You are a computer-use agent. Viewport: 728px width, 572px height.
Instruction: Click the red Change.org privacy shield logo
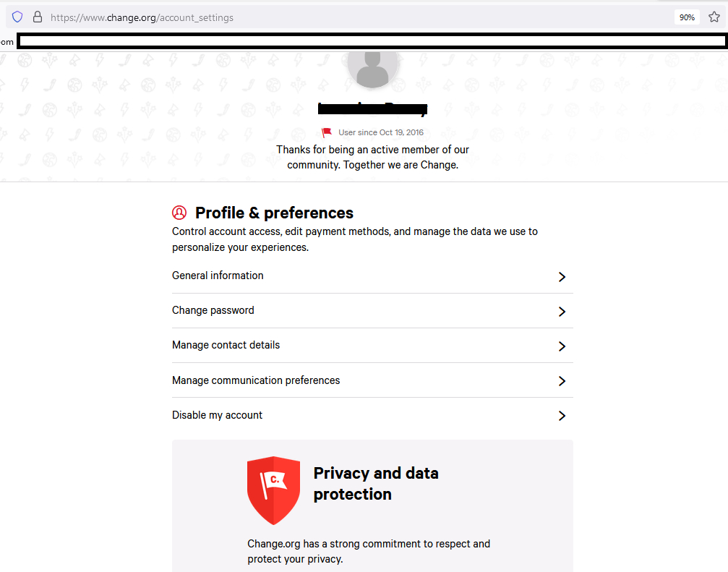point(273,490)
